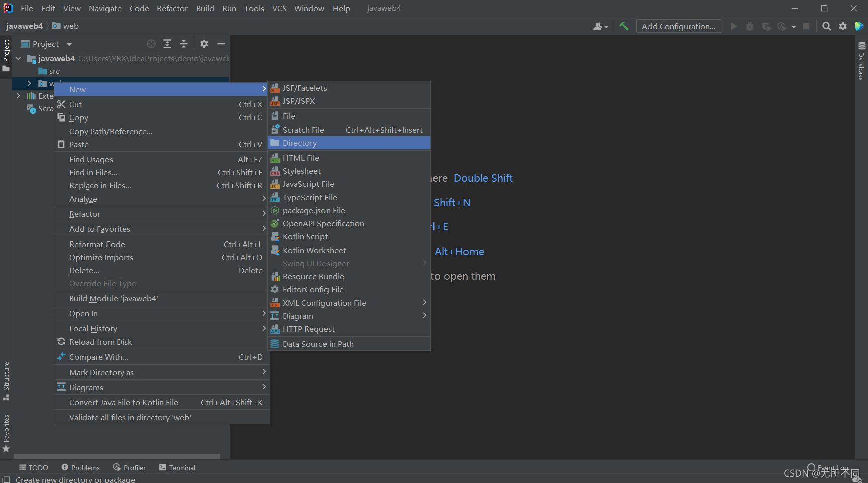Choose Stylesheet in New submenu
The width and height of the screenshot is (868, 483).
click(x=349, y=171)
